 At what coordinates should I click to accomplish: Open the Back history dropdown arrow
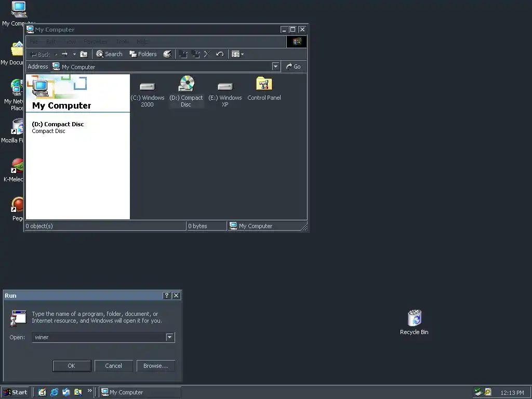[56, 55]
